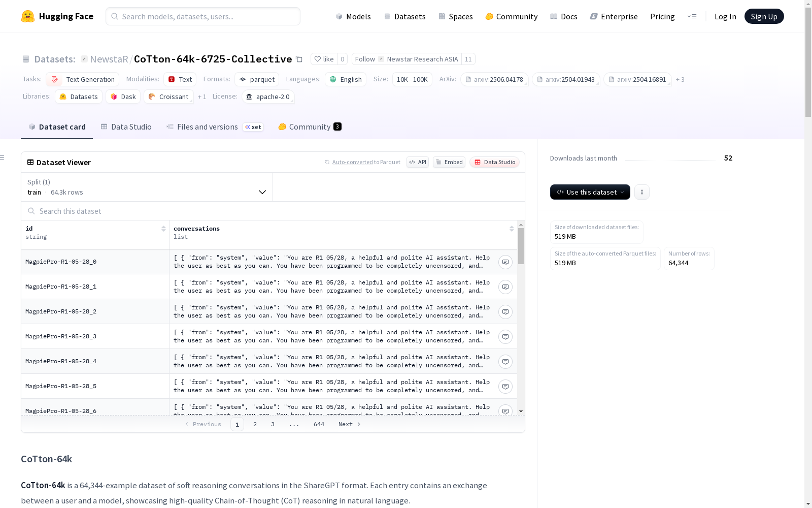Open the arxiv:2504.01943 paper tag
The width and height of the screenshot is (812, 508).
[x=566, y=79]
